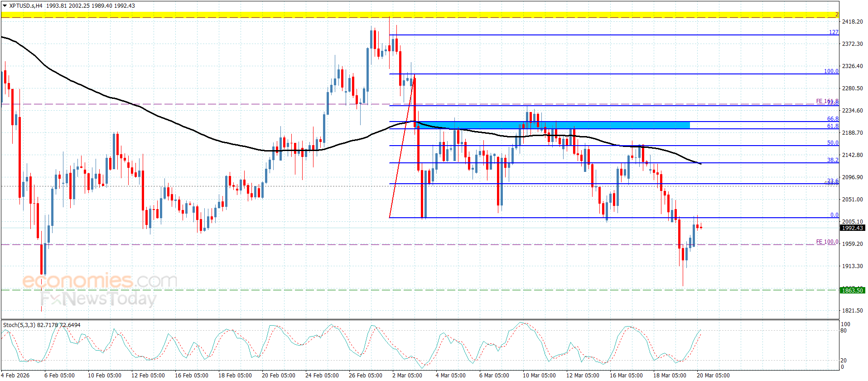Select the 100.0 Fibonacci level label
Image resolution: width=868 pixels, height=381 pixels.
(831, 71)
